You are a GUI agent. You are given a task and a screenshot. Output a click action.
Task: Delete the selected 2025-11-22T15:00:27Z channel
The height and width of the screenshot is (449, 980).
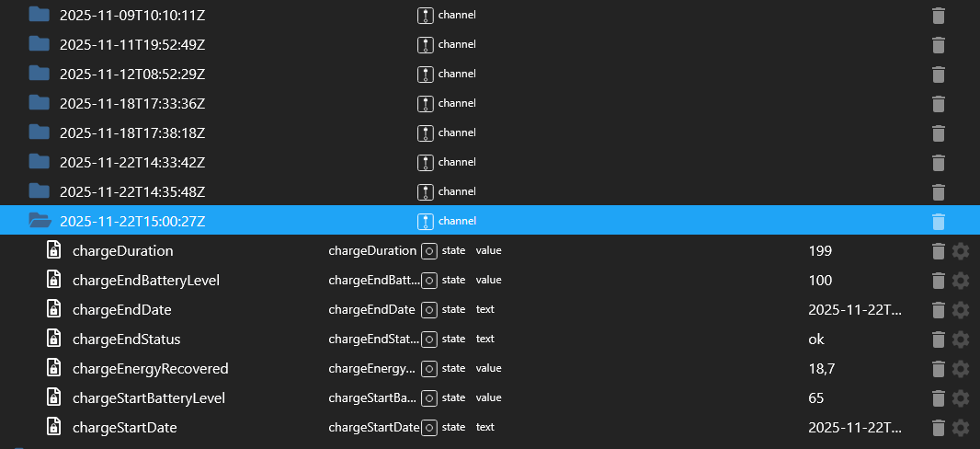click(x=938, y=221)
